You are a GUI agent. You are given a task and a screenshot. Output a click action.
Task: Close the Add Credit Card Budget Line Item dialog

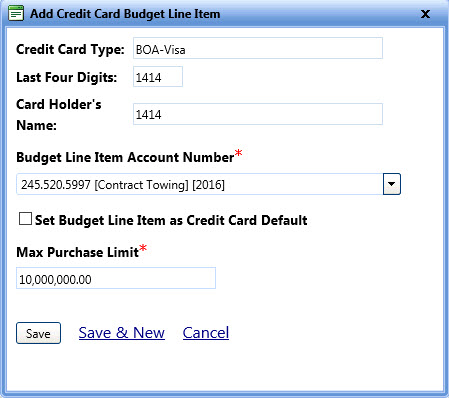(425, 14)
